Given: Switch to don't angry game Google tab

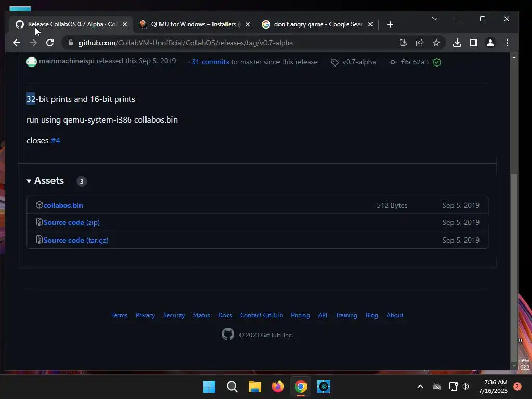Looking at the screenshot, I should coord(317,24).
